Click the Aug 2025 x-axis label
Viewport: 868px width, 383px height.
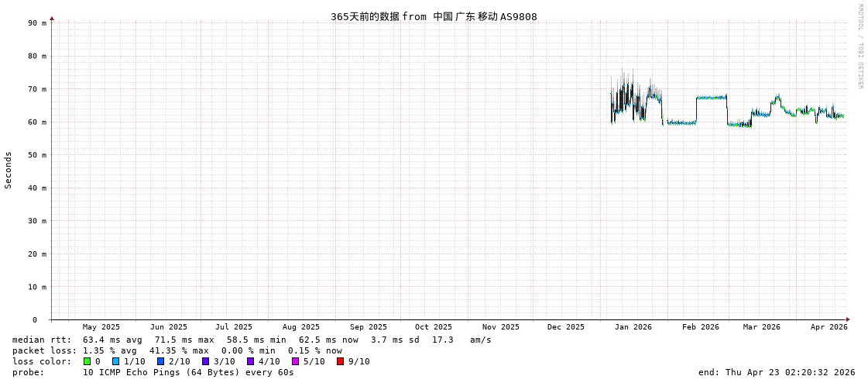point(300,327)
